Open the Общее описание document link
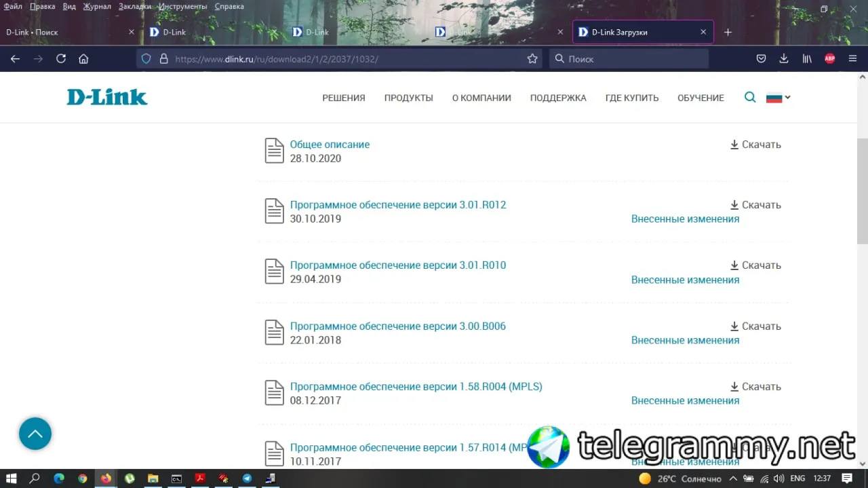The image size is (868, 488). (330, 145)
